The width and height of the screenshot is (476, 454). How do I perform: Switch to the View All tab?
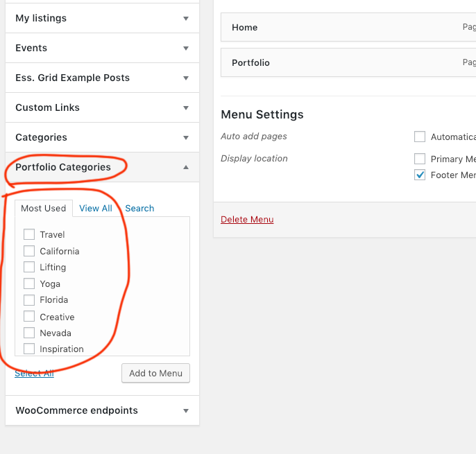tap(96, 209)
